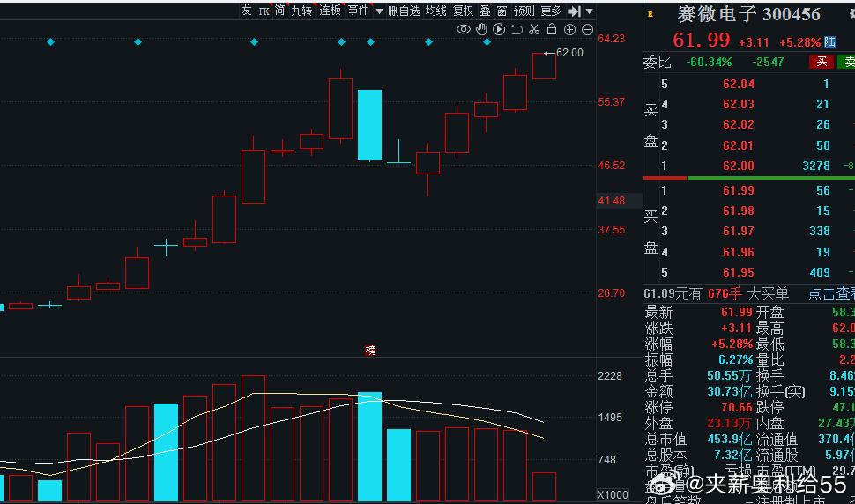The image size is (855, 504).
Task: Click the 676手 large buy order text
Action: (725, 294)
